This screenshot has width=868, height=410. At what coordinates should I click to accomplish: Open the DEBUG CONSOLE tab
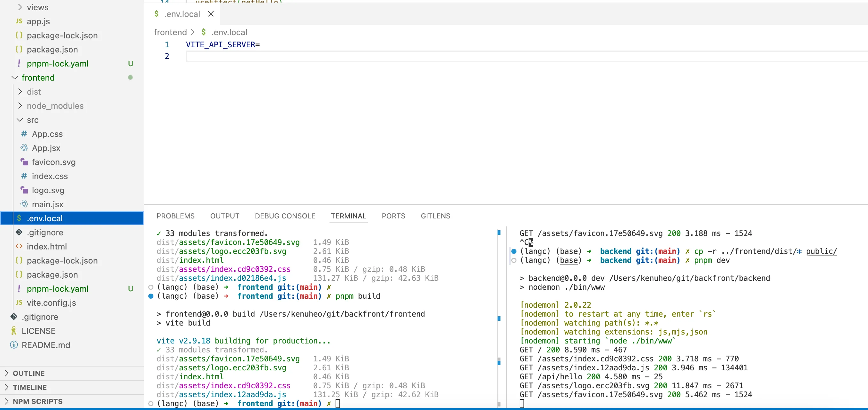[285, 216]
